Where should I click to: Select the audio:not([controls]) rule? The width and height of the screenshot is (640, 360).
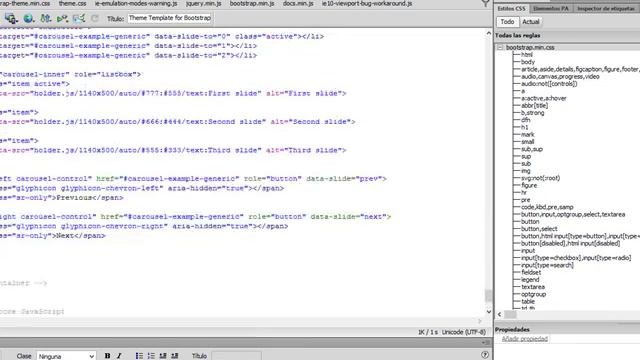(x=549, y=84)
